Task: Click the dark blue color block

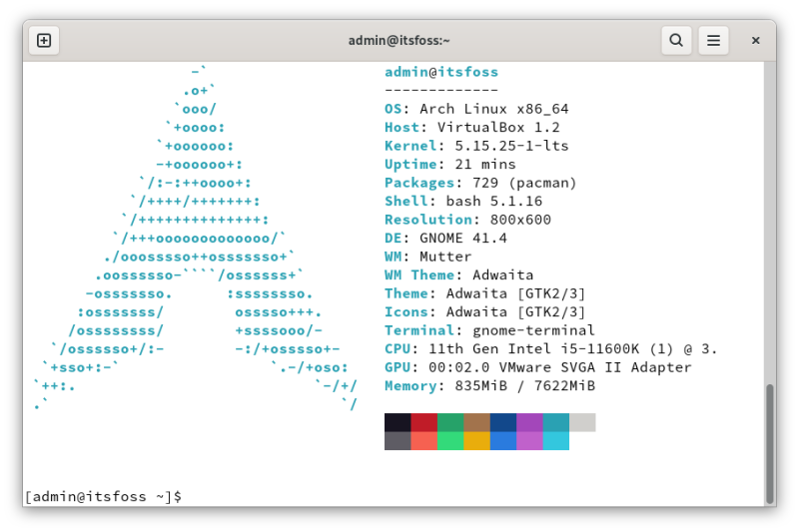Action: 503,422
